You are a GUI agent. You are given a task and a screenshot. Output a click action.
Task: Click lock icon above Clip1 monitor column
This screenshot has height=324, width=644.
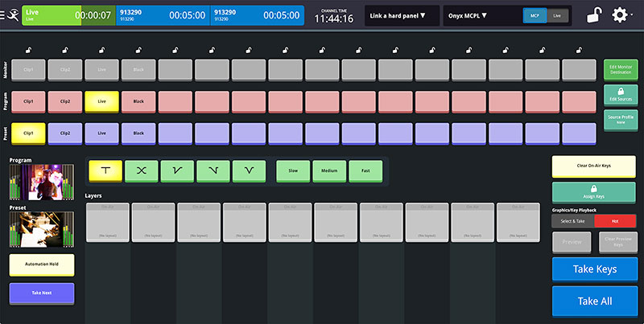pos(28,51)
